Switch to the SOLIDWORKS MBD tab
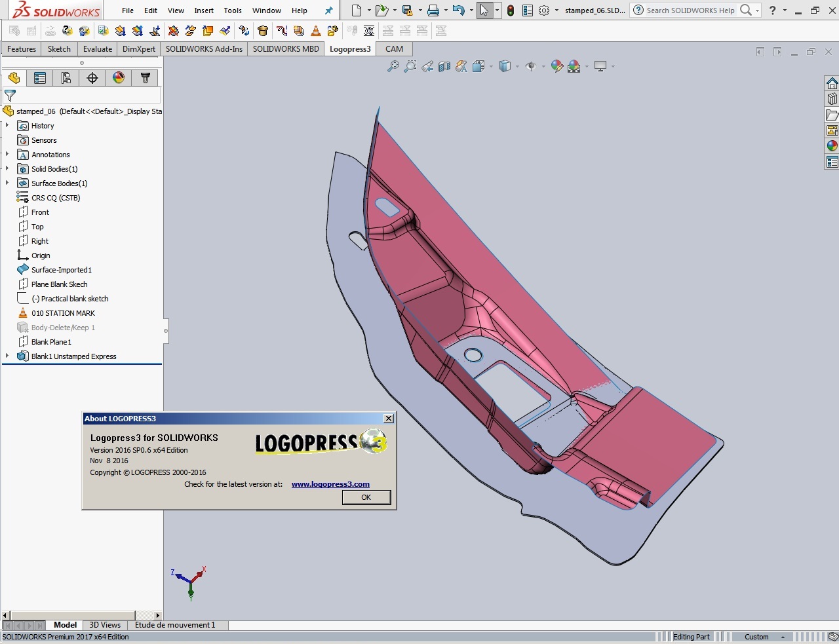The height and width of the screenshot is (644, 839). click(286, 49)
